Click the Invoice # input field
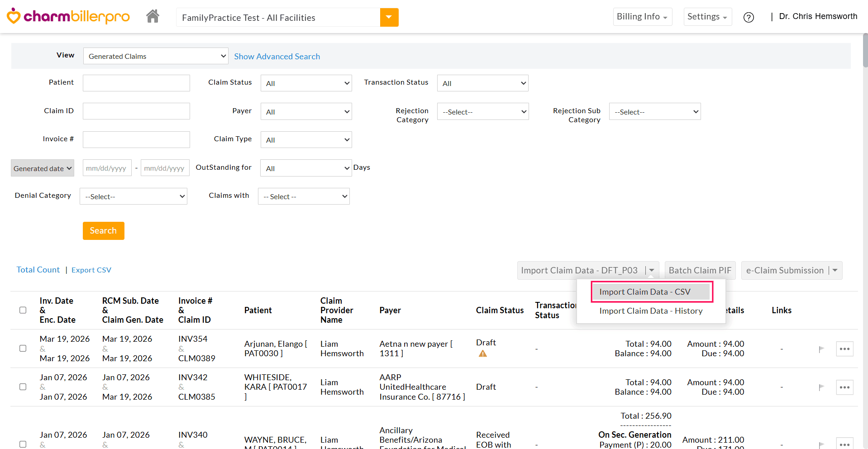Image resolution: width=868 pixels, height=449 pixels. click(x=136, y=140)
